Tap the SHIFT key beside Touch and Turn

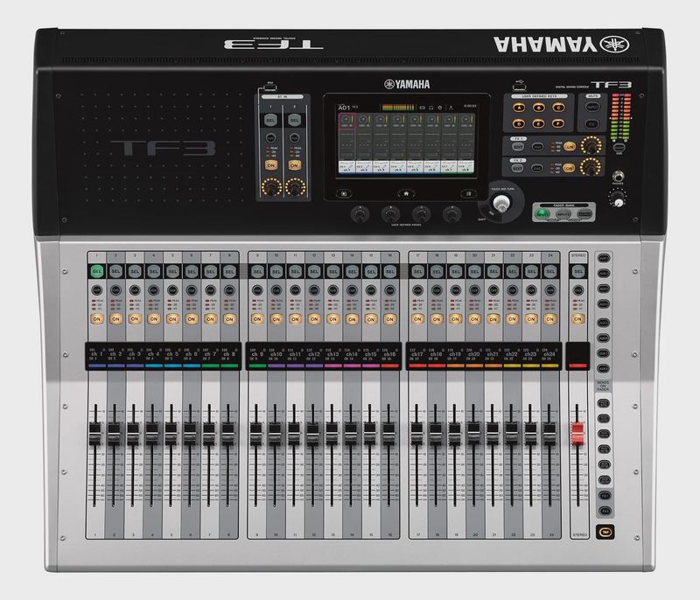click(x=489, y=214)
